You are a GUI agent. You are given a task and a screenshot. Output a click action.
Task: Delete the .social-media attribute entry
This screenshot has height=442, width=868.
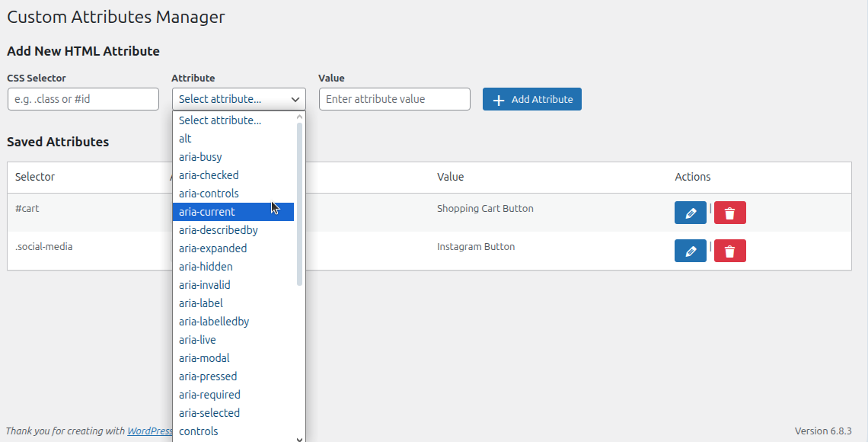click(729, 250)
